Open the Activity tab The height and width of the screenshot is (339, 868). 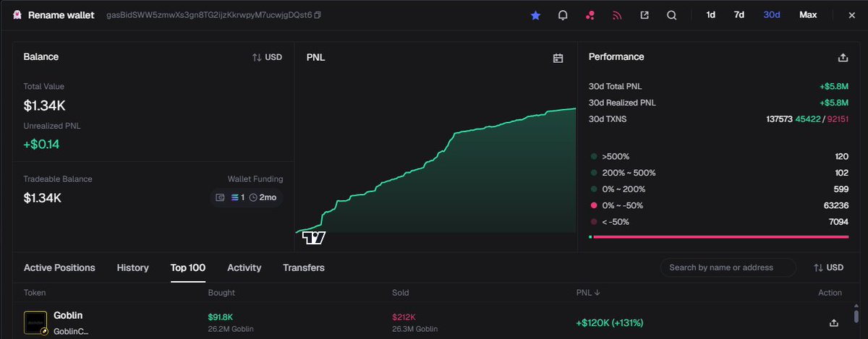point(244,267)
